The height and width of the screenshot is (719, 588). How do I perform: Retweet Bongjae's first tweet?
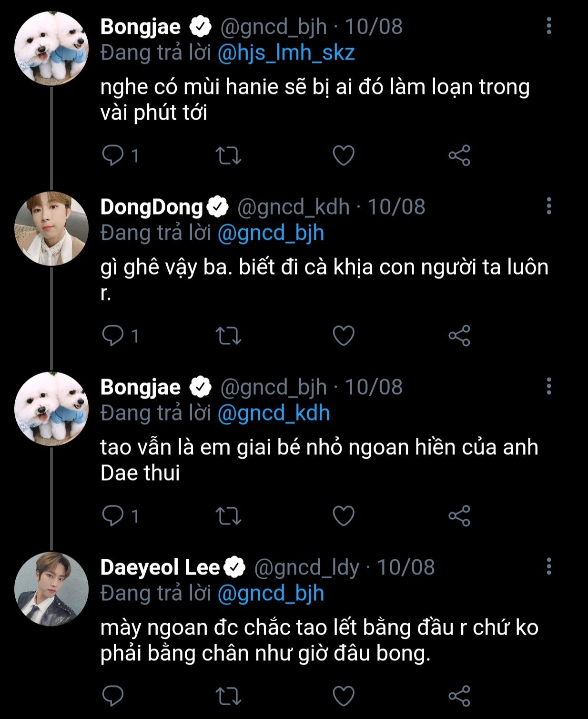click(x=229, y=155)
